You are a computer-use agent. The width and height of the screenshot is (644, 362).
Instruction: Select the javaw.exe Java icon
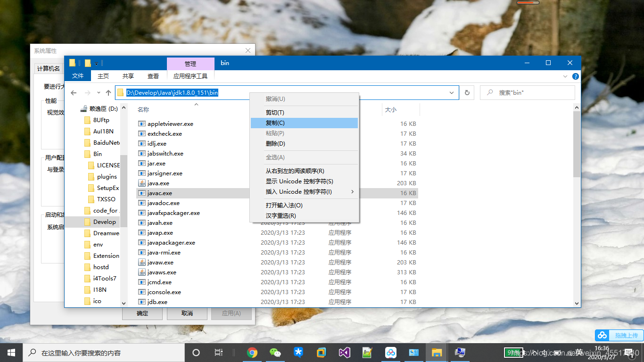[x=142, y=262]
